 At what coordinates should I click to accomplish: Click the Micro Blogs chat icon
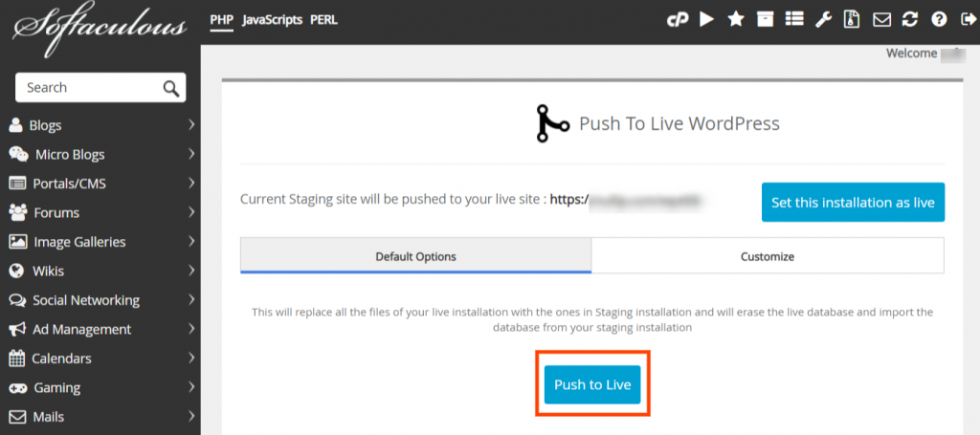click(19, 154)
